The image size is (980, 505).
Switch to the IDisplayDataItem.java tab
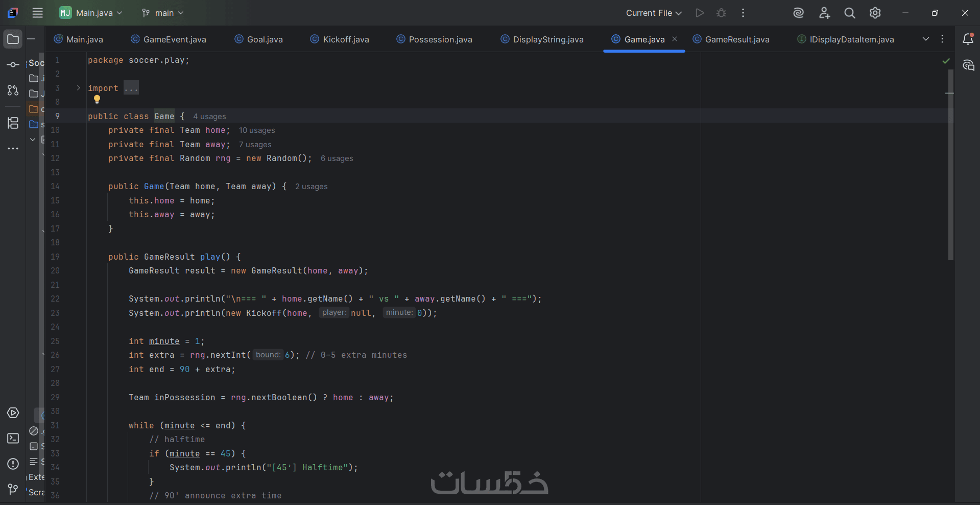(x=846, y=39)
